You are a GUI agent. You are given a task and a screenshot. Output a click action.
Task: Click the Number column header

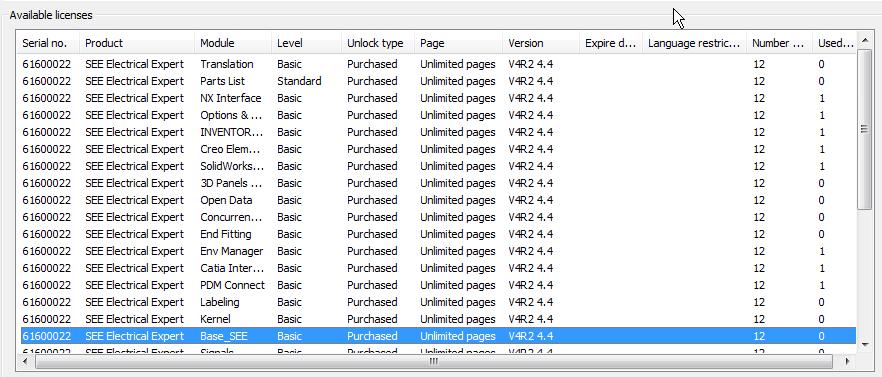[779, 43]
